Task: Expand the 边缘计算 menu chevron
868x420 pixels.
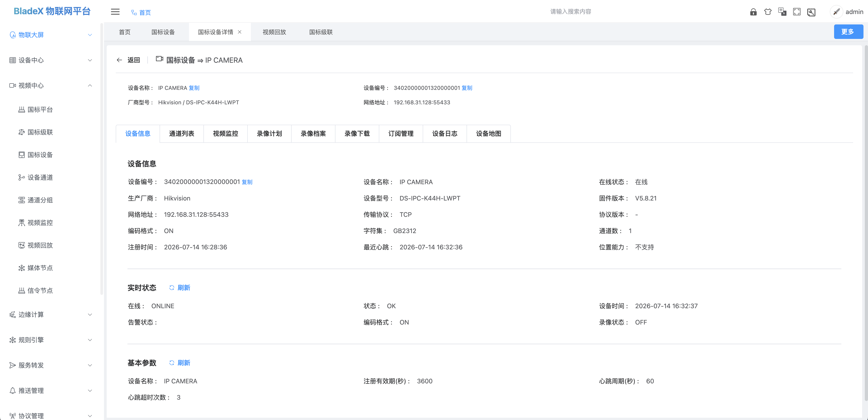Action: click(90, 314)
